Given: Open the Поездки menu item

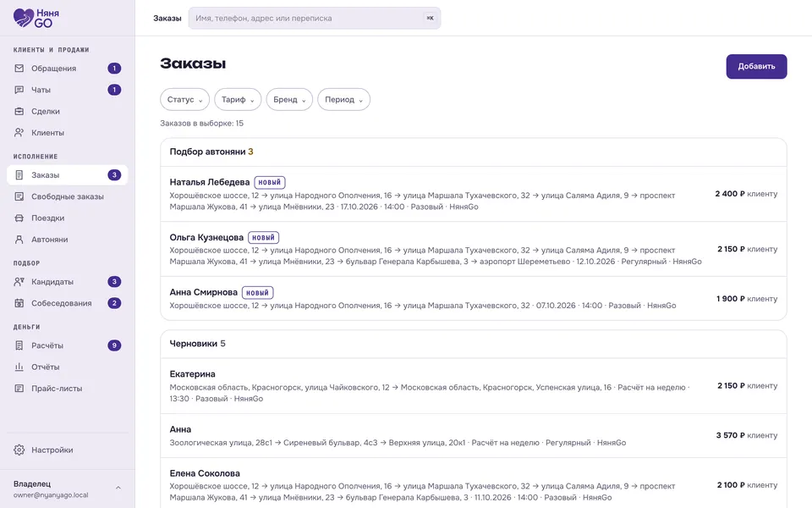Looking at the screenshot, I should (x=68, y=218).
